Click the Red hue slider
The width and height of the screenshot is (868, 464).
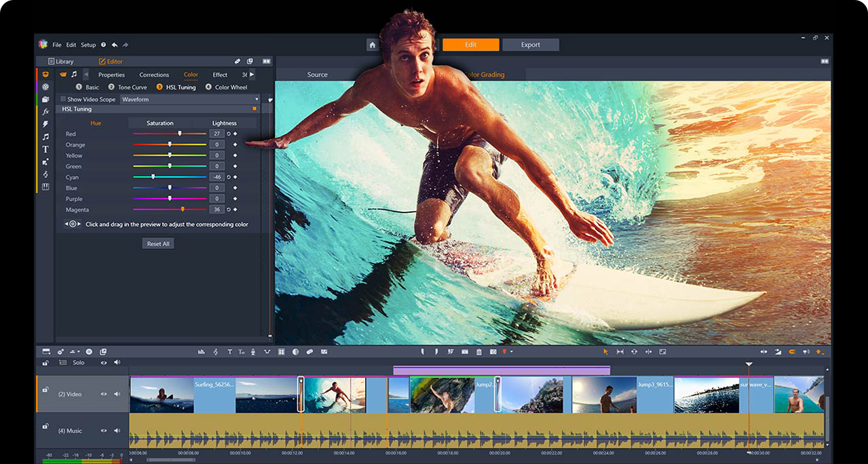(x=170, y=134)
